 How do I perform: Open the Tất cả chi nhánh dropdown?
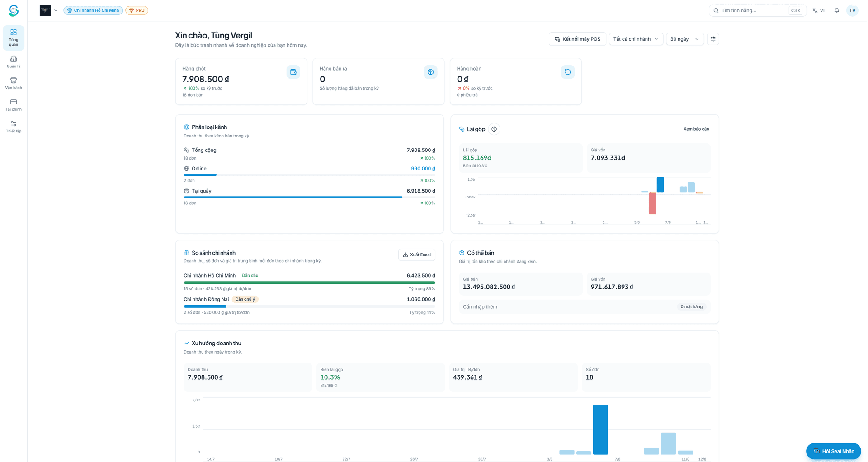[636, 39]
